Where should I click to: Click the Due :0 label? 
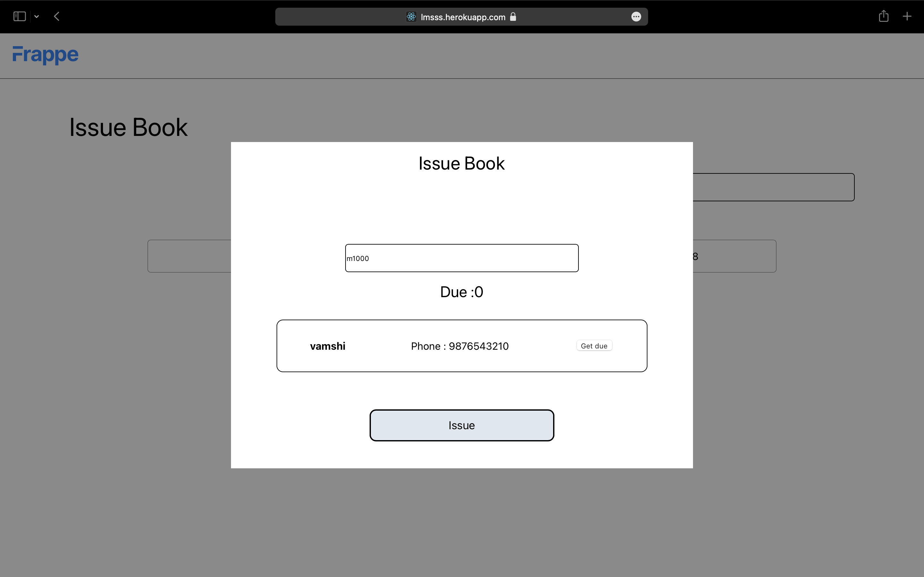click(x=461, y=292)
